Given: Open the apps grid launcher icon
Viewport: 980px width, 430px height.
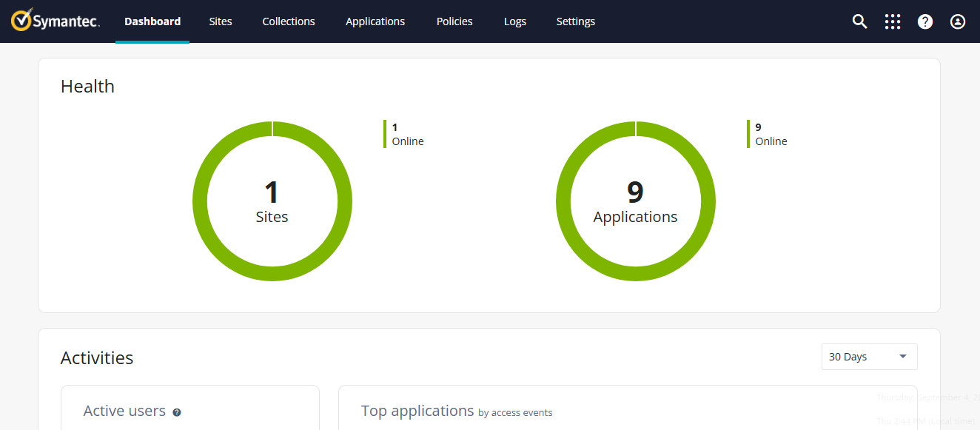Looking at the screenshot, I should click(x=893, y=21).
